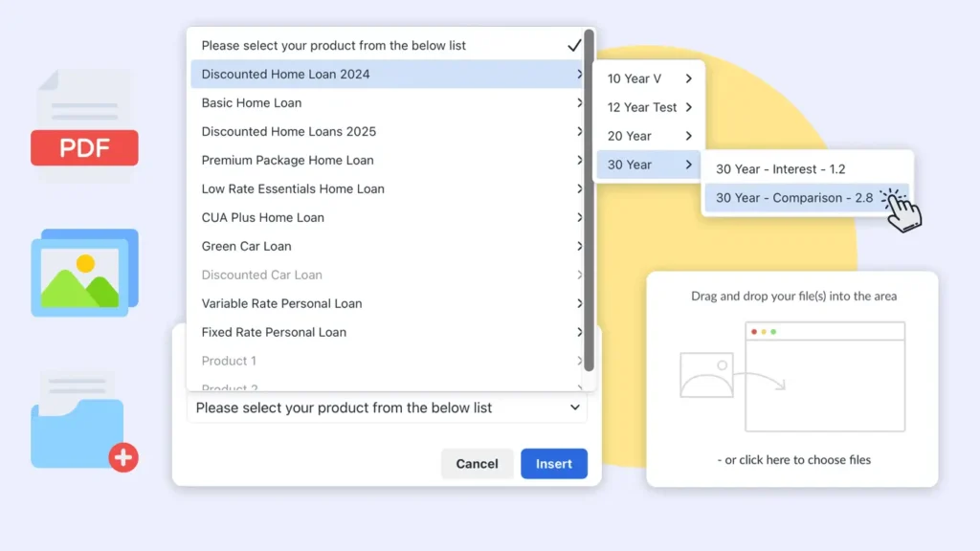The width and height of the screenshot is (980, 551).
Task: Select Basic Home Loan entry
Action: click(387, 102)
